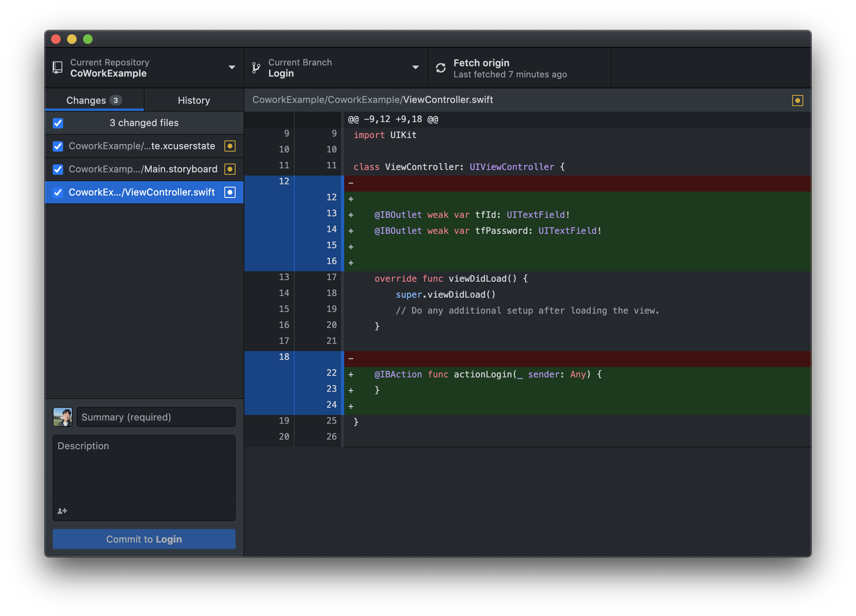Toggle the all changed files checkbox

click(58, 123)
